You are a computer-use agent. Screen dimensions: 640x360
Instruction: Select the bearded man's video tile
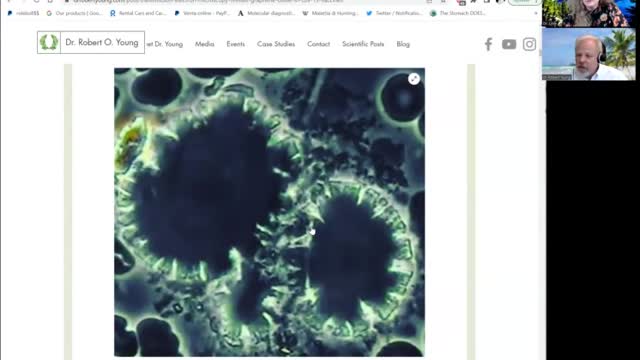click(589, 54)
